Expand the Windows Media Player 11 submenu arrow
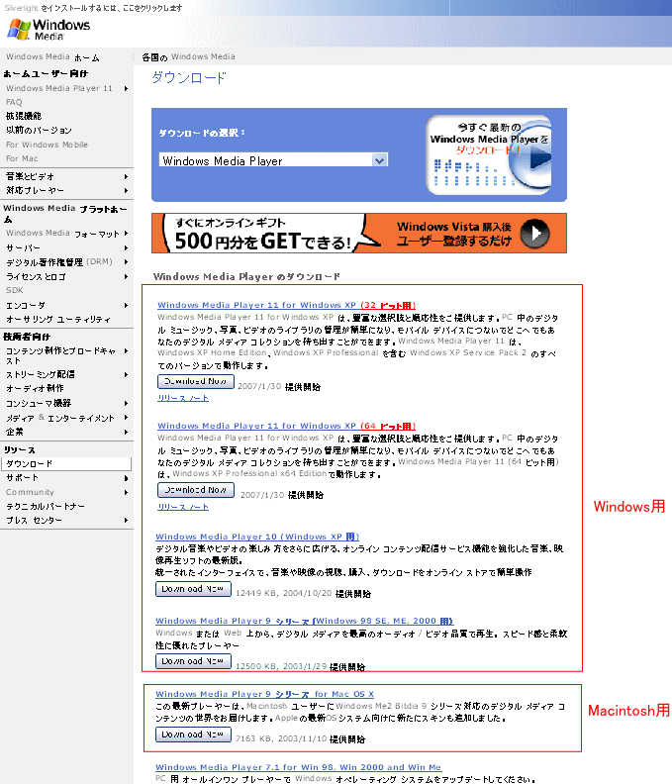The image size is (672, 784). tap(126, 88)
